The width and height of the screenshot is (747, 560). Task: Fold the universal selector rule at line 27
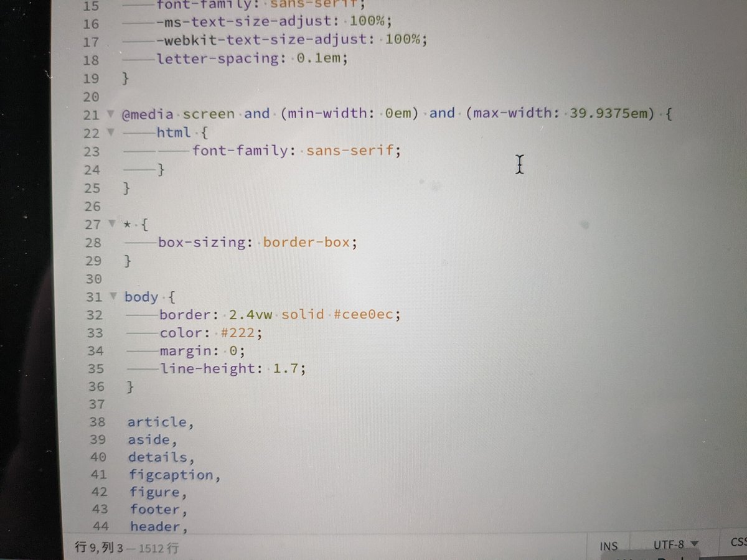tap(112, 223)
